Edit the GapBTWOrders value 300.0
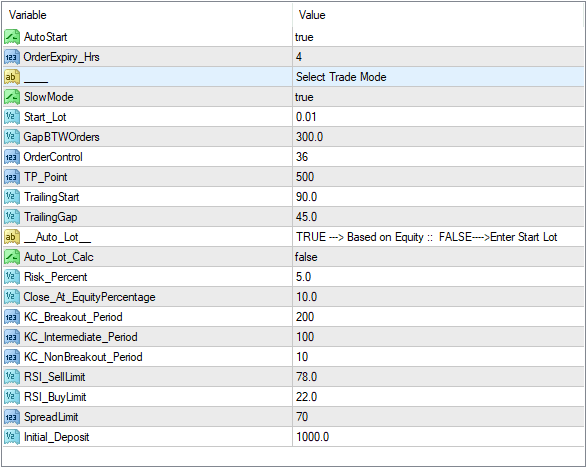Viewport: 588px width, 469px height. coord(438,137)
